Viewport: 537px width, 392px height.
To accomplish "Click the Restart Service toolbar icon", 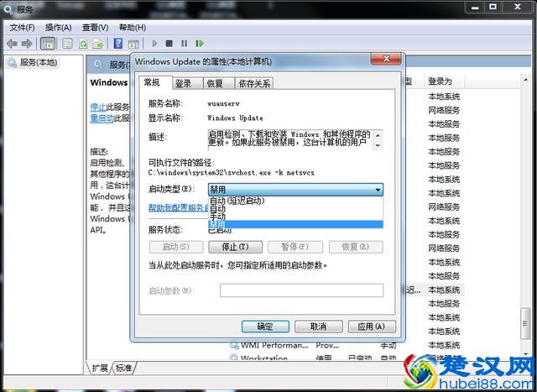I will coord(200,44).
